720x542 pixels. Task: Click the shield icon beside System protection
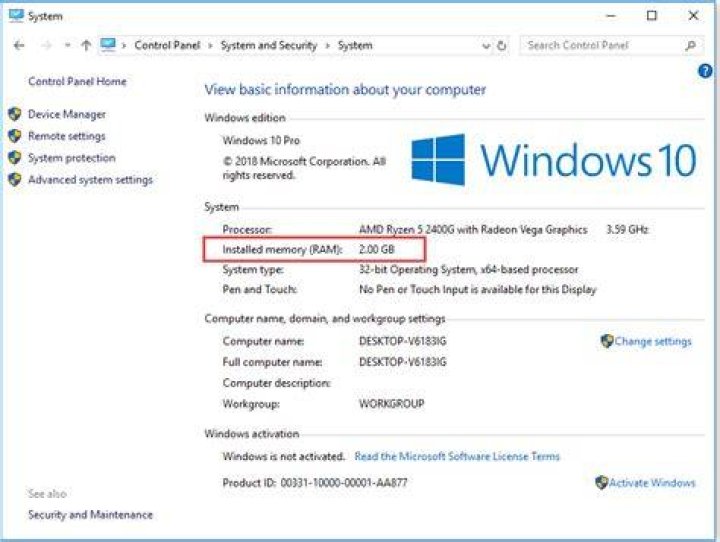pyautogui.click(x=15, y=158)
